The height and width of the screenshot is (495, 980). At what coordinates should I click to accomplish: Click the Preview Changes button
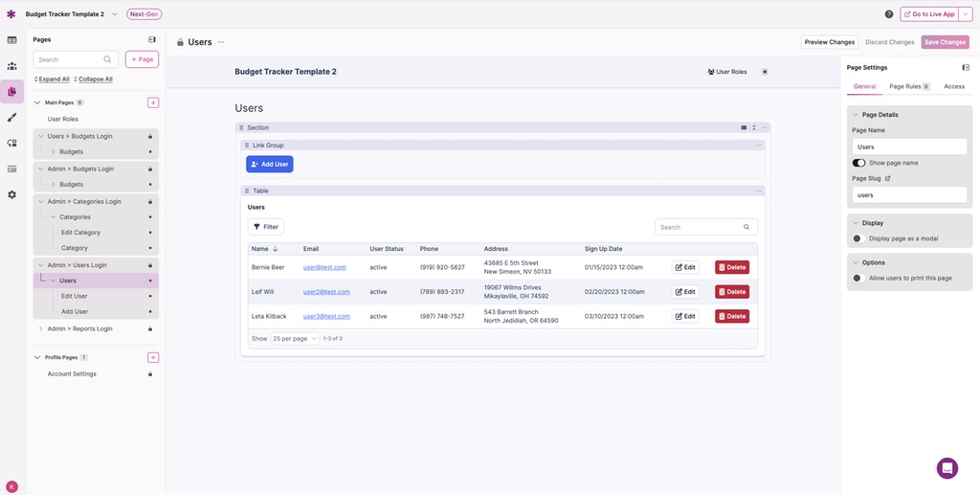[x=829, y=42]
